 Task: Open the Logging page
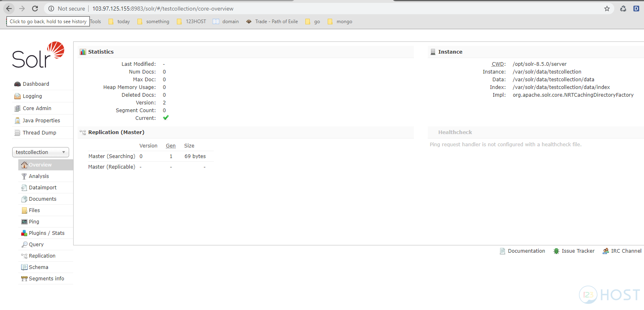[33, 96]
